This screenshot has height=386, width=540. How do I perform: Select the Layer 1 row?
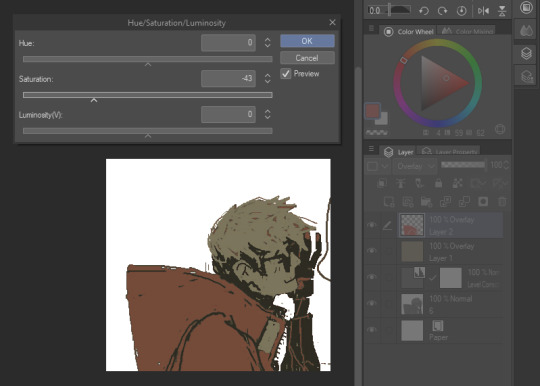(450, 251)
